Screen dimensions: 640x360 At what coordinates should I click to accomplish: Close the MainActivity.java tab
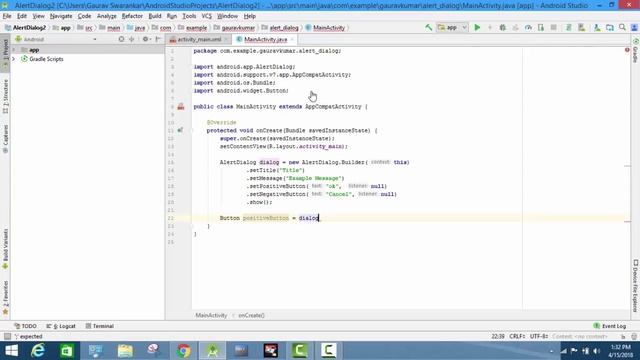tap(292, 40)
